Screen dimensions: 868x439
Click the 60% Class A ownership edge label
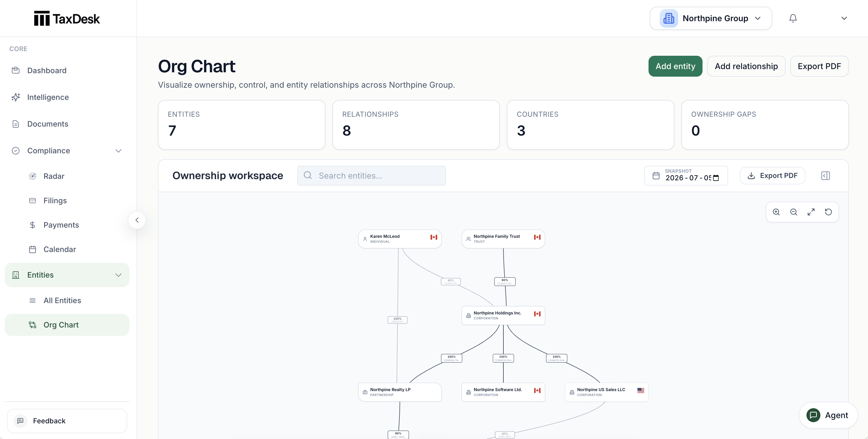pos(505,281)
